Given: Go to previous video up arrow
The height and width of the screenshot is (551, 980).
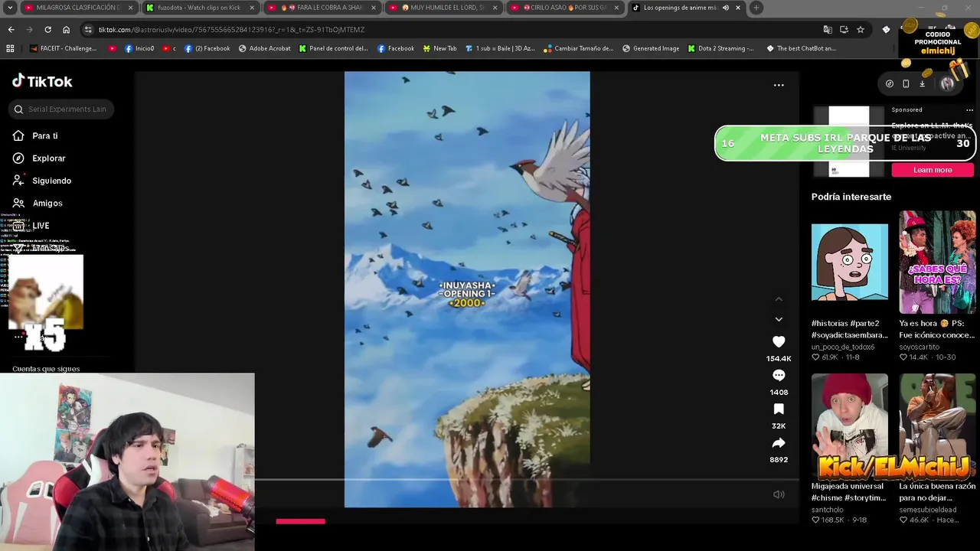Looking at the screenshot, I should pos(779,299).
